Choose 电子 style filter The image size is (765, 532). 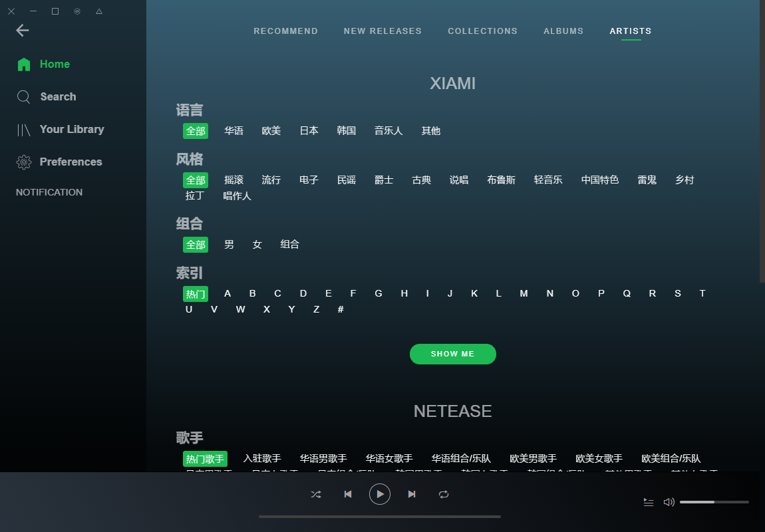tap(309, 180)
